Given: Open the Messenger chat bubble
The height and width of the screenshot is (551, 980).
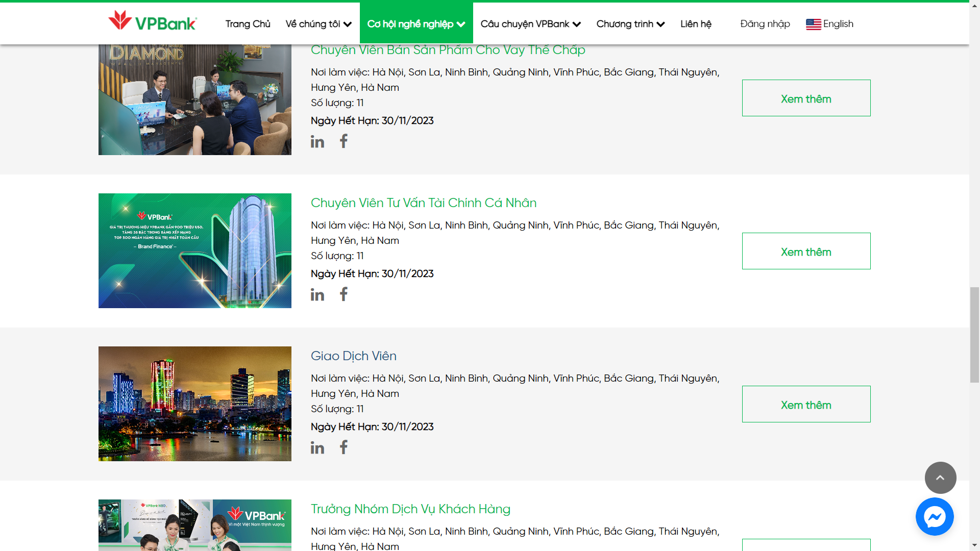Looking at the screenshot, I should click(x=935, y=517).
